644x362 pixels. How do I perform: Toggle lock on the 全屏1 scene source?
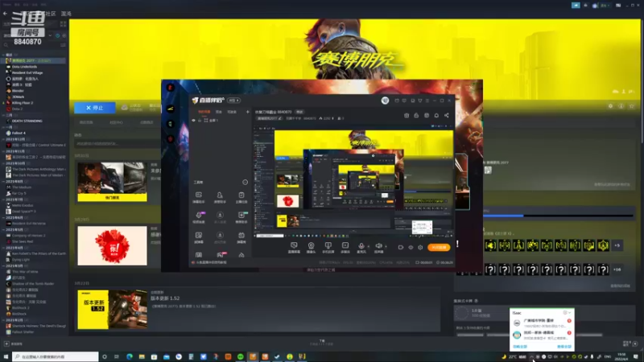coord(200,121)
